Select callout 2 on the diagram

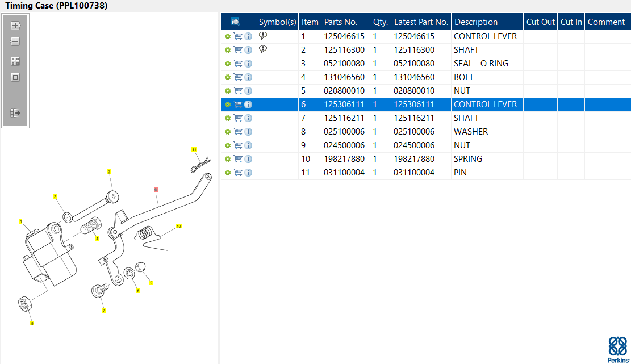pos(108,171)
